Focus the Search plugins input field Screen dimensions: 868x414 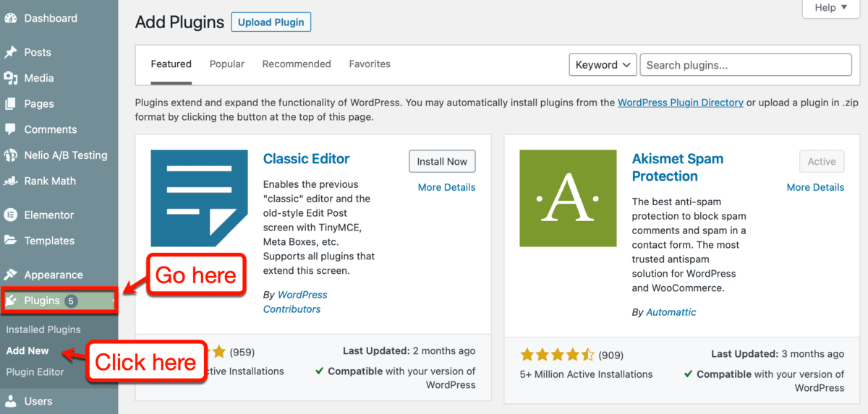tap(746, 64)
